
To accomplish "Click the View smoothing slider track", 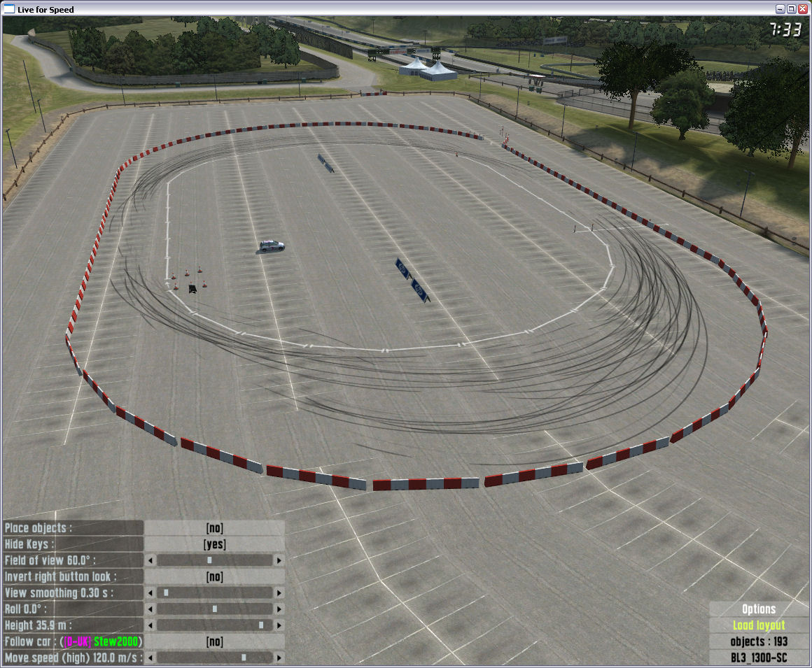I will 215,593.
